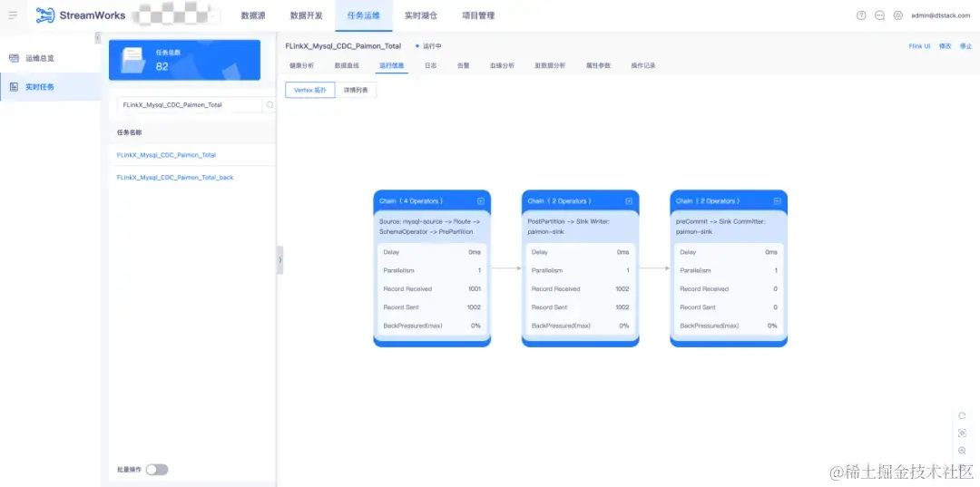Viewport: 980px width, 487px height.
Task: Click the folder icon on 任务总数 card
Action: pyautogui.click(x=132, y=61)
